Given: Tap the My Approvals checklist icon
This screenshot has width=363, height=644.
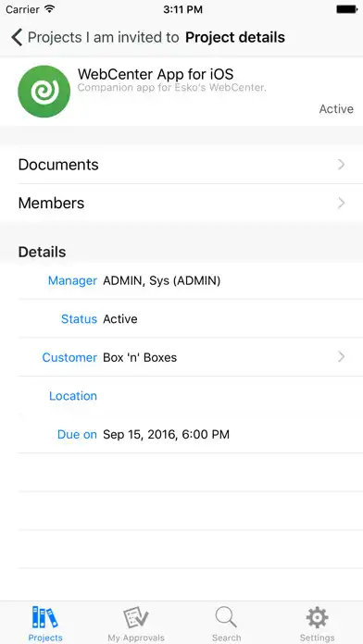Looking at the screenshot, I should click(x=136, y=618).
